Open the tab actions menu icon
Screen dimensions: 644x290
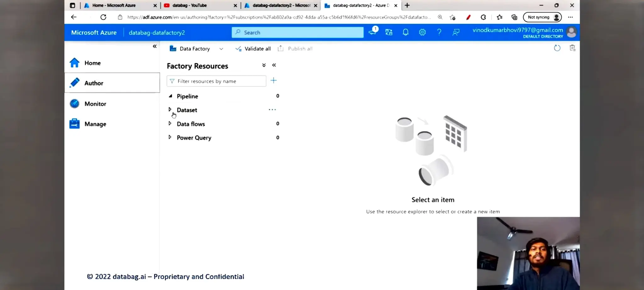point(72,5)
